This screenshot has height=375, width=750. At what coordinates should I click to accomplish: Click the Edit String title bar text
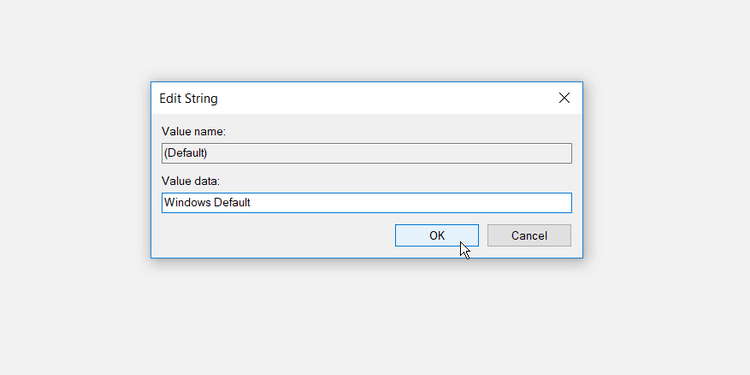188,99
